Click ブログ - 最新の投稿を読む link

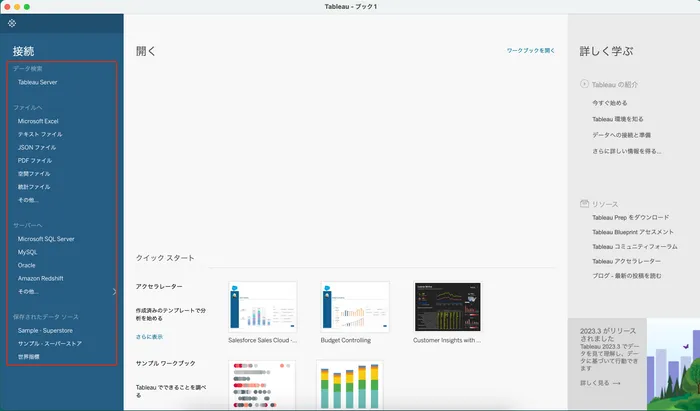click(627, 276)
